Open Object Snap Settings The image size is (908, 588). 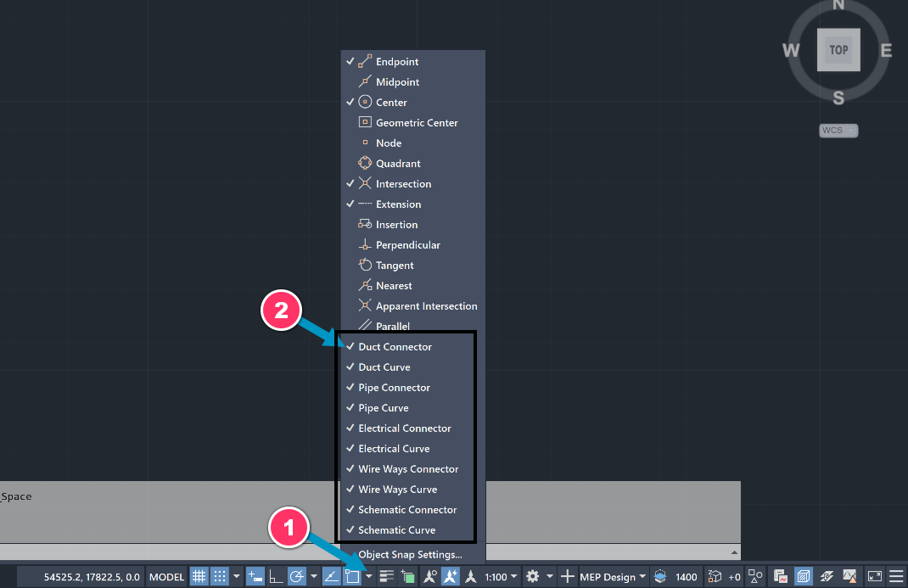click(x=411, y=554)
